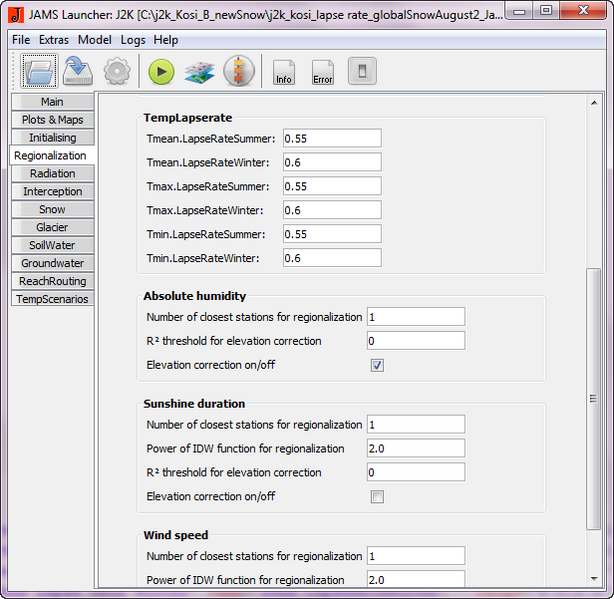Screen dimensions: 614x599
Task: Open the map layers data explorer icon
Action: 199,72
